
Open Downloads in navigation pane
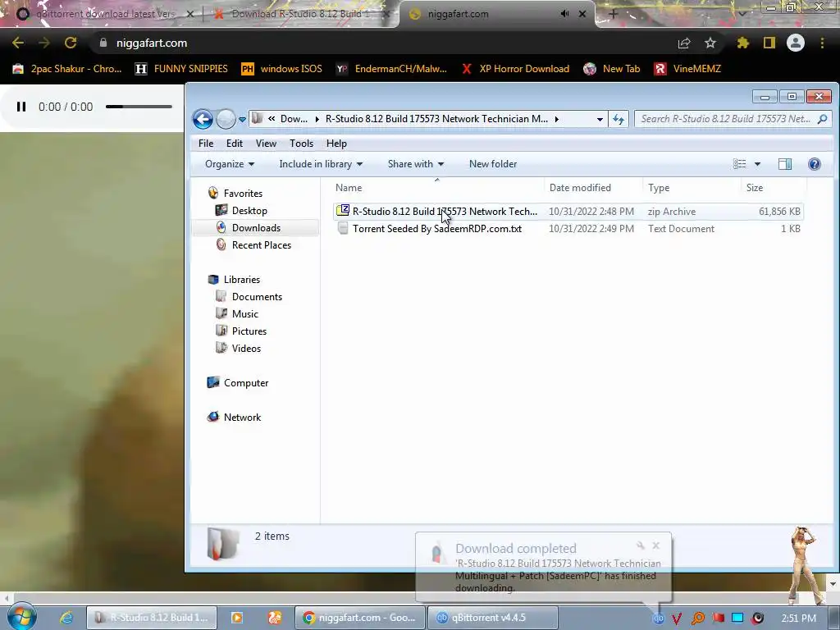coord(256,228)
